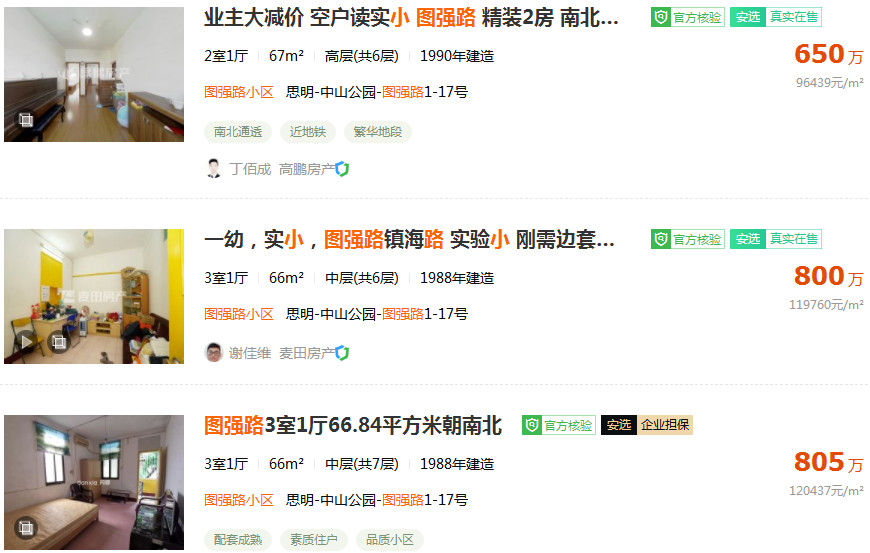Click agent 丁佰成's avatar

pyautogui.click(x=214, y=169)
